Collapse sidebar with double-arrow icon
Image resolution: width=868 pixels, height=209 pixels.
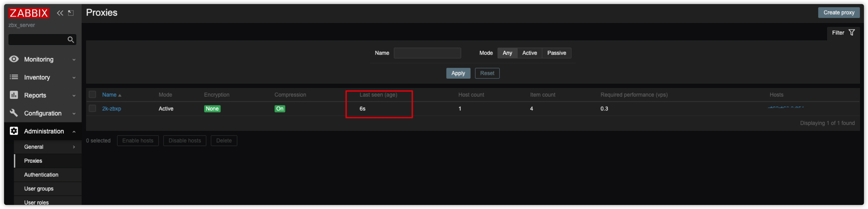click(x=60, y=13)
